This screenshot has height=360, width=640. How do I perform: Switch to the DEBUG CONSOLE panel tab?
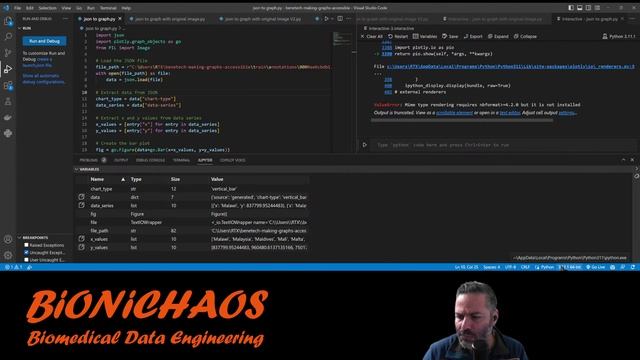(150, 160)
